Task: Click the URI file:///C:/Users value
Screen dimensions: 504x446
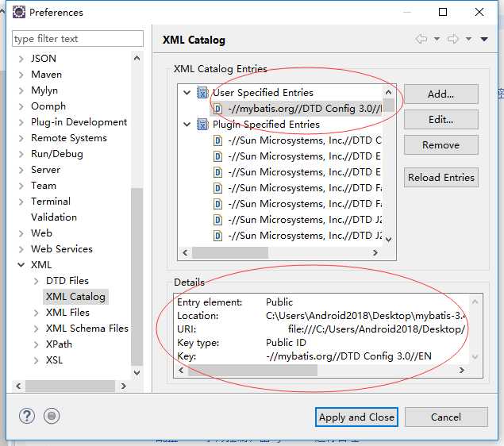Action: tap(376, 329)
